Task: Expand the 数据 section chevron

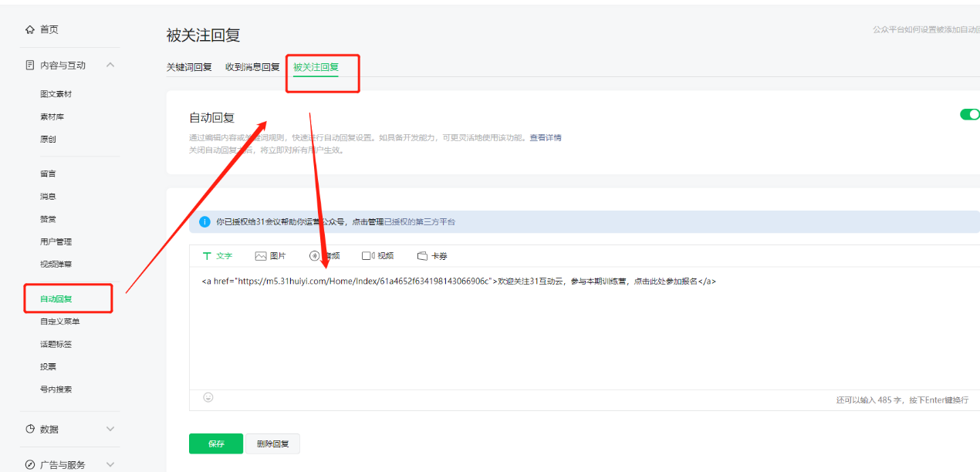Action: 110,429
